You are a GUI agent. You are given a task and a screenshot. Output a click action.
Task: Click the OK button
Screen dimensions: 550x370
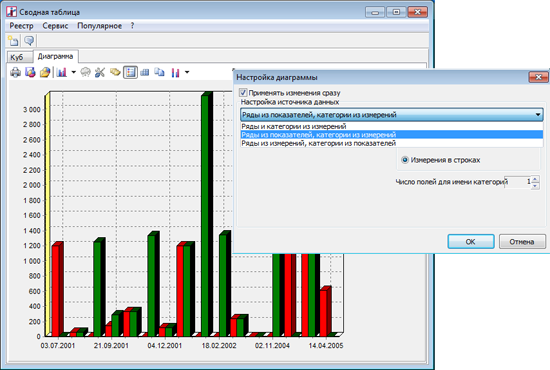471,242
